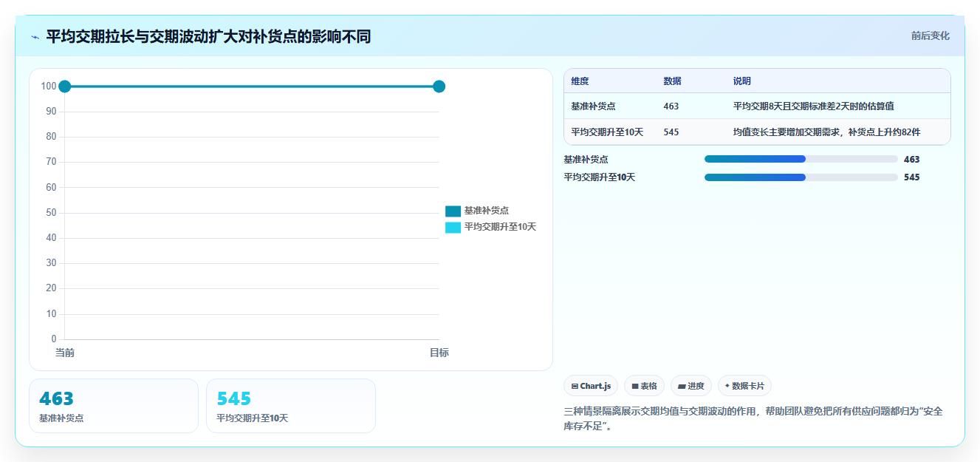Image resolution: width=980 pixels, height=462 pixels.
Task: Select the 当前 data point on line
Action: 65,86
